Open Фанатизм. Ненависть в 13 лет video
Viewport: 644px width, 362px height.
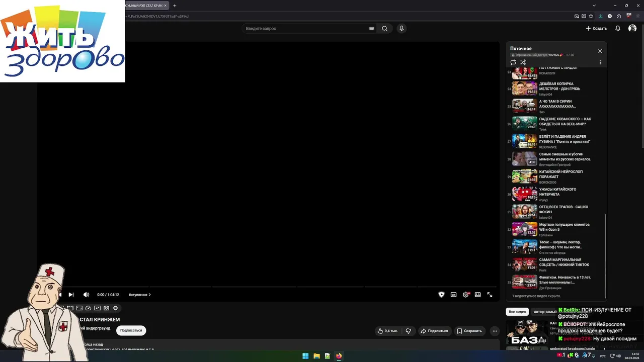pos(556,282)
